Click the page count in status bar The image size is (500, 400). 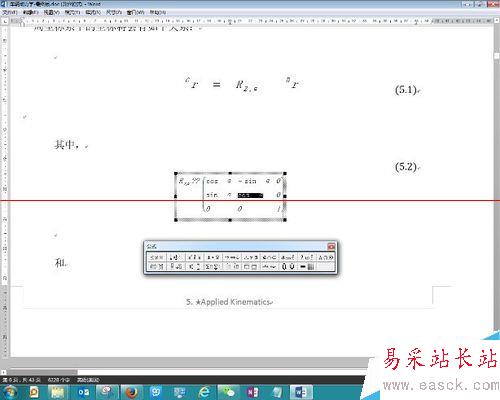[22, 380]
